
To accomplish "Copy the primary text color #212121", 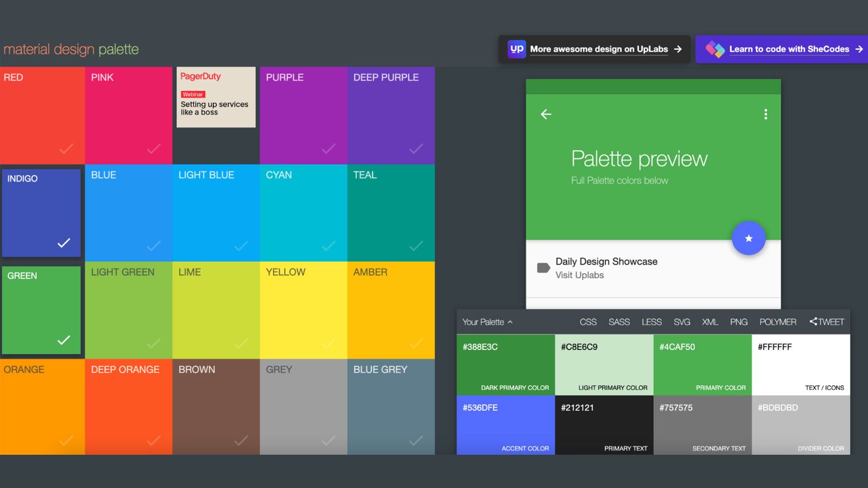I will click(x=604, y=425).
